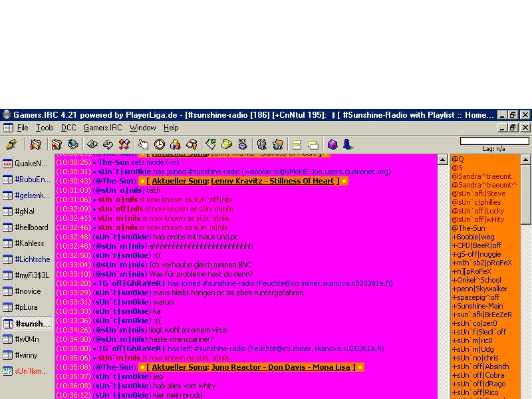Image resolution: width=532 pixels, height=399 pixels.
Task: Click the white field above the Lag label
Action: coord(495,141)
